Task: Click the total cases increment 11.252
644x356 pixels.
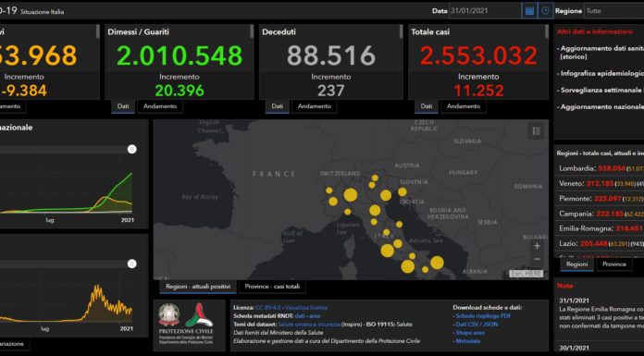Action: (x=478, y=91)
